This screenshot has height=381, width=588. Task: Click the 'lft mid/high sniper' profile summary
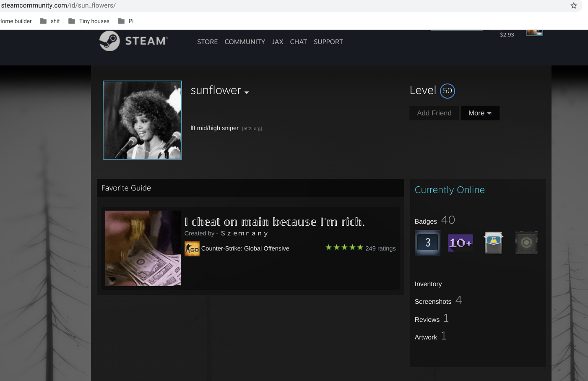click(x=214, y=128)
